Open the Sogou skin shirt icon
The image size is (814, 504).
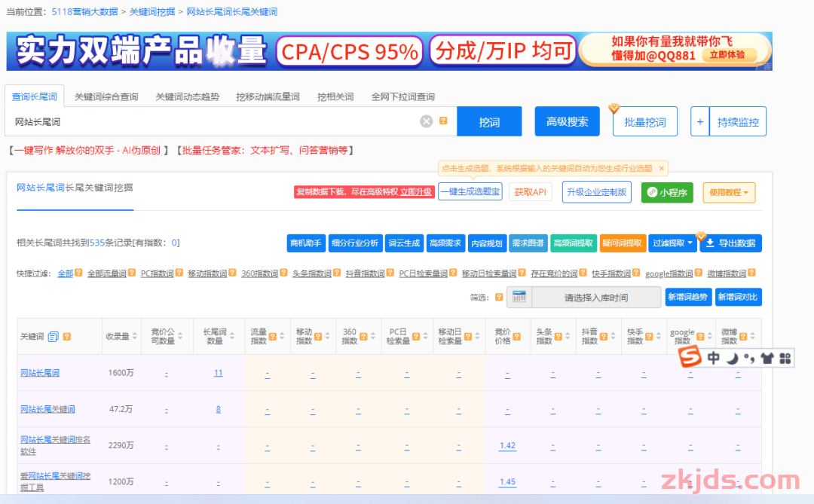(x=767, y=358)
